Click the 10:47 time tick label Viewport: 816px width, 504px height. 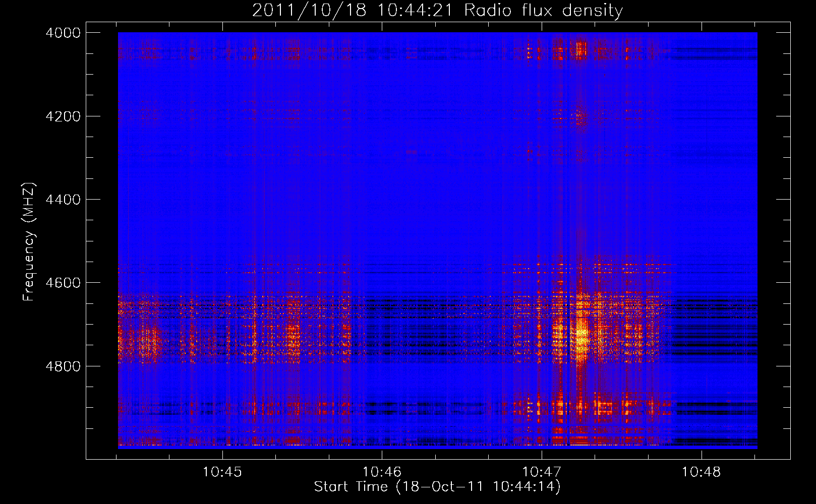pos(542,472)
